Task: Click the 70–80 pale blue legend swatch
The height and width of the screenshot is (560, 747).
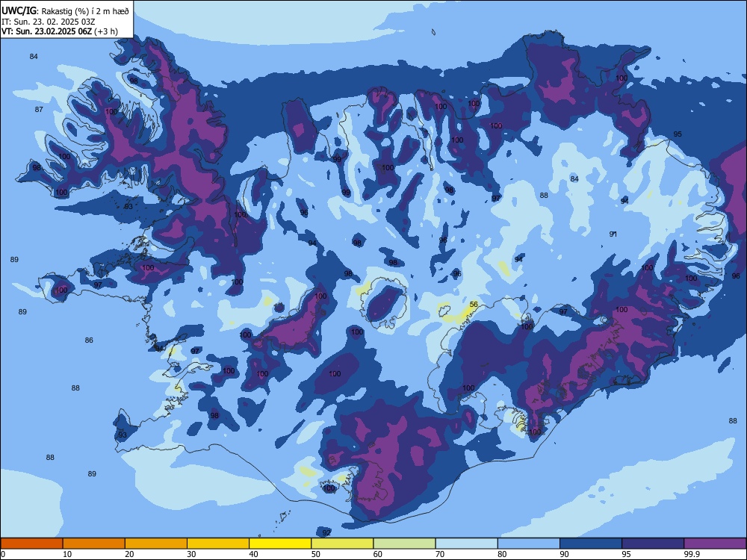Action: pyautogui.click(x=467, y=544)
